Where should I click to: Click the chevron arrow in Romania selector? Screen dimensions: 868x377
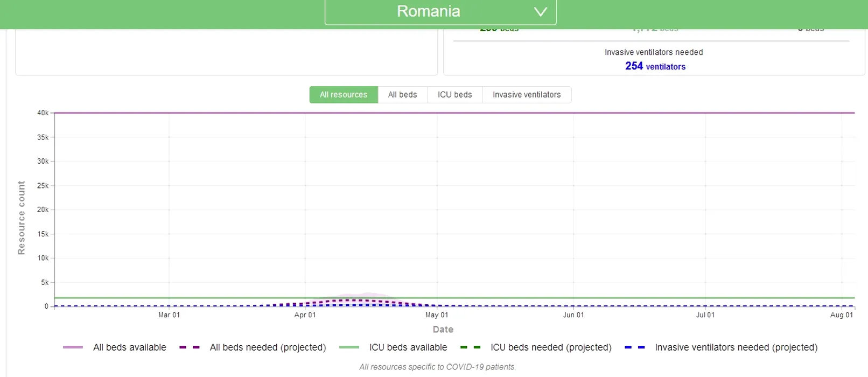pos(540,12)
